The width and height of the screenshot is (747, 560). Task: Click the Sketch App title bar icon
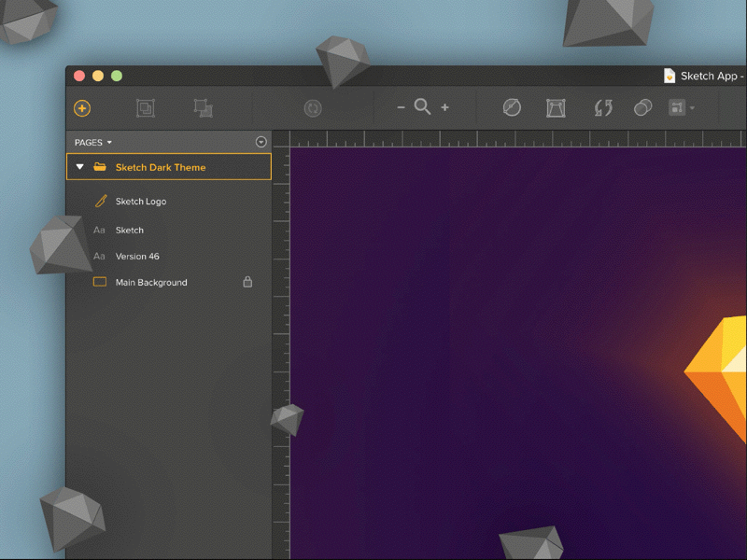tap(670, 76)
